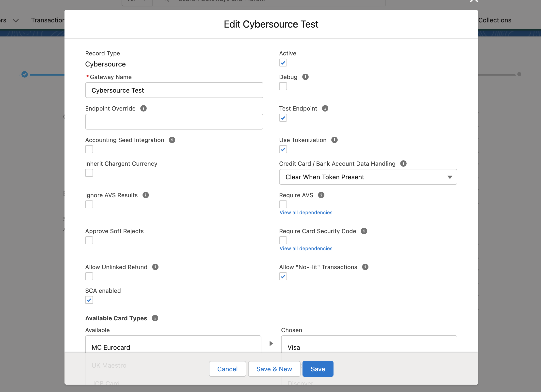Uncheck the SCA enabled checkbox
Image resolution: width=541 pixels, height=392 pixels.
coord(89,300)
